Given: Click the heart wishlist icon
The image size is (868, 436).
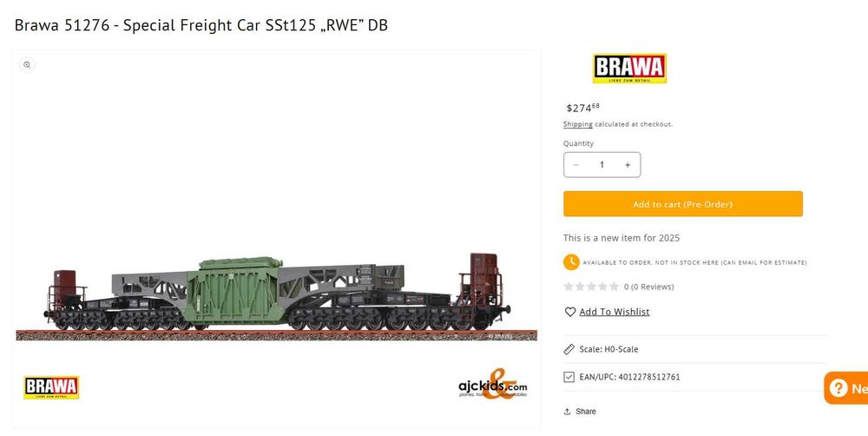Looking at the screenshot, I should click(x=570, y=312).
